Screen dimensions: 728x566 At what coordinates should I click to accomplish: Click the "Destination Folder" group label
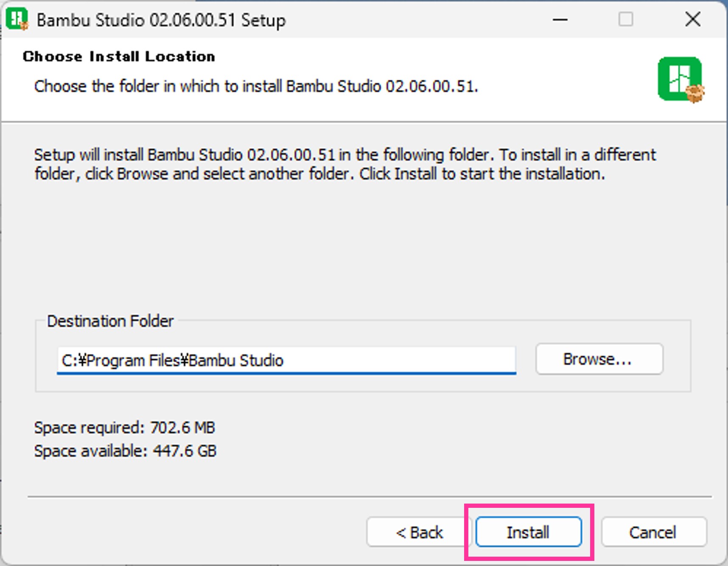click(x=110, y=321)
